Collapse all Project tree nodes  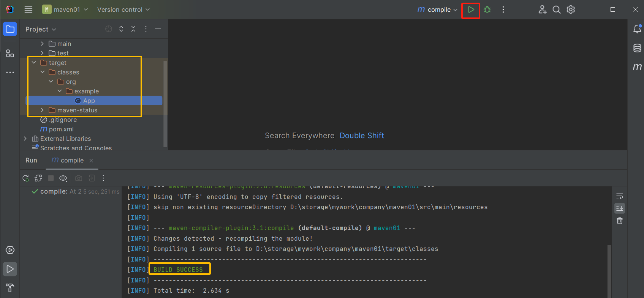click(x=133, y=29)
